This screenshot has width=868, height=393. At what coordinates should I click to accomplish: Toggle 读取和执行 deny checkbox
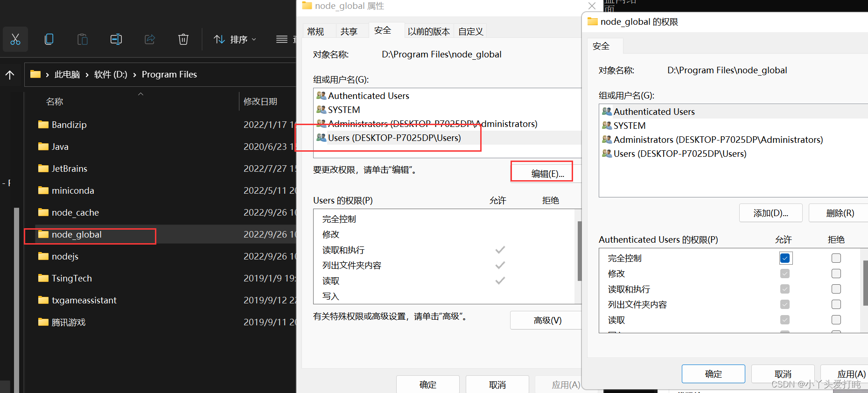(x=836, y=289)
